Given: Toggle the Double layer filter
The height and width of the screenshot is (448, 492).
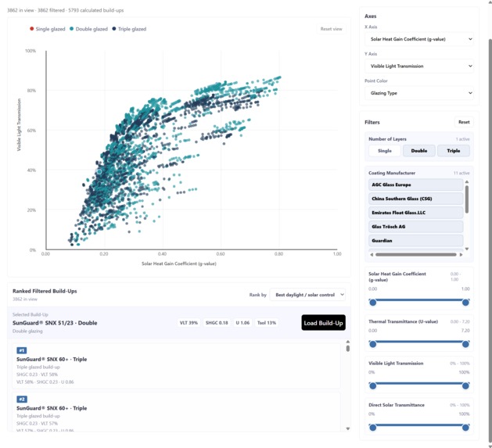Looking at the screenshot, I should pyautogui.click(x=419, y=151).
